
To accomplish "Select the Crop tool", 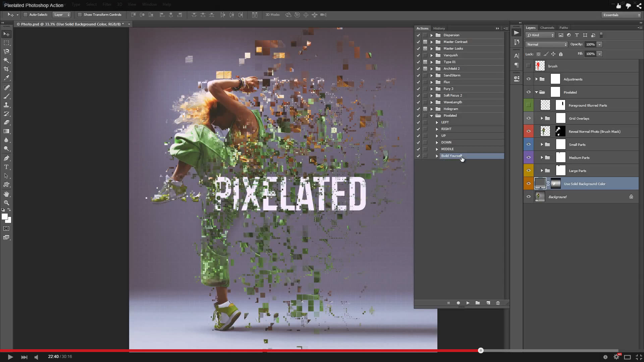I will [6, 69].
